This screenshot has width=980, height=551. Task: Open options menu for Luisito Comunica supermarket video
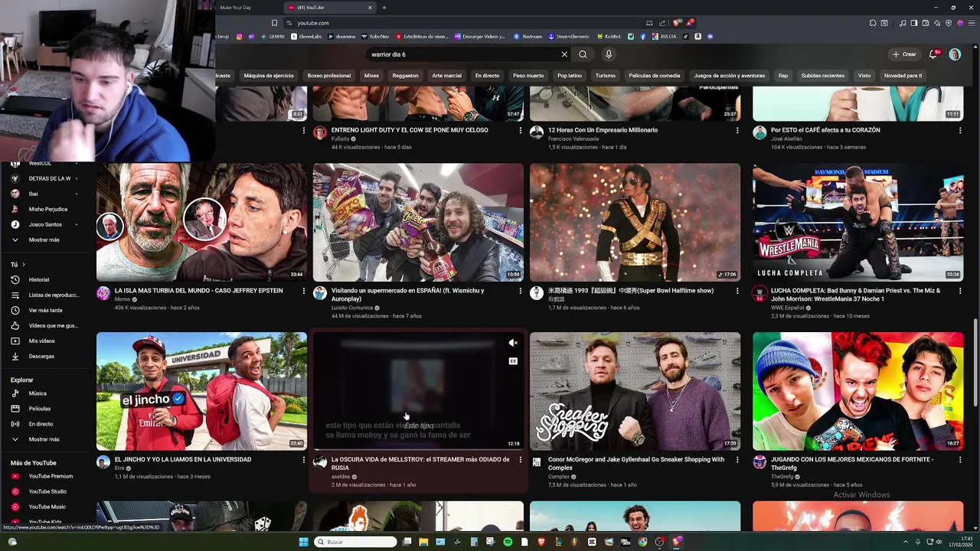point(521,291)
